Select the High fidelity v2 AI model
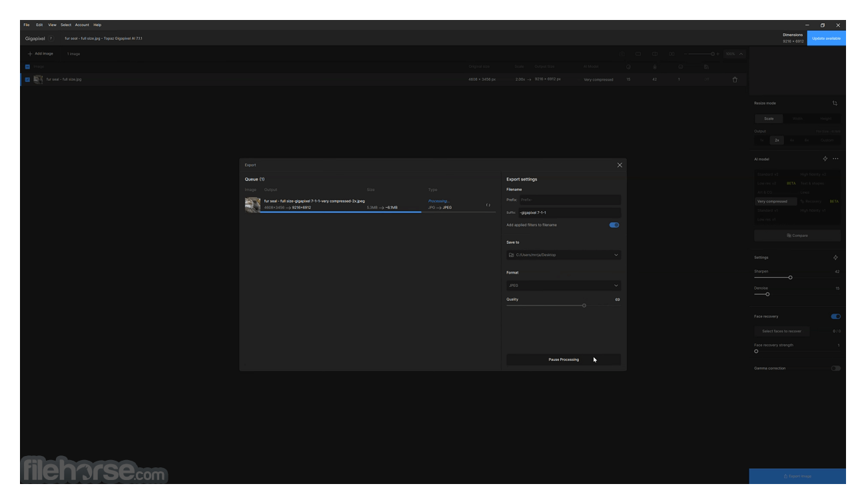 click(819, 174)
